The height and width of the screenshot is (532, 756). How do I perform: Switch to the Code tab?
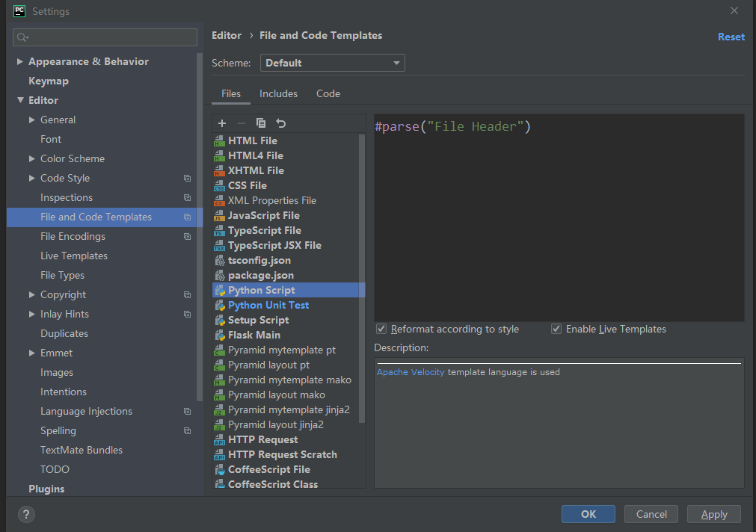(328, 94)
